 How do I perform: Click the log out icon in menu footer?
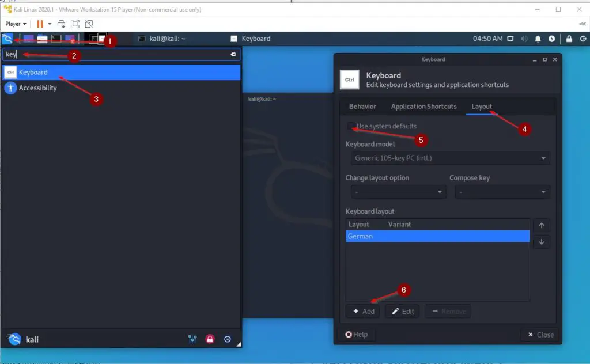228,339
